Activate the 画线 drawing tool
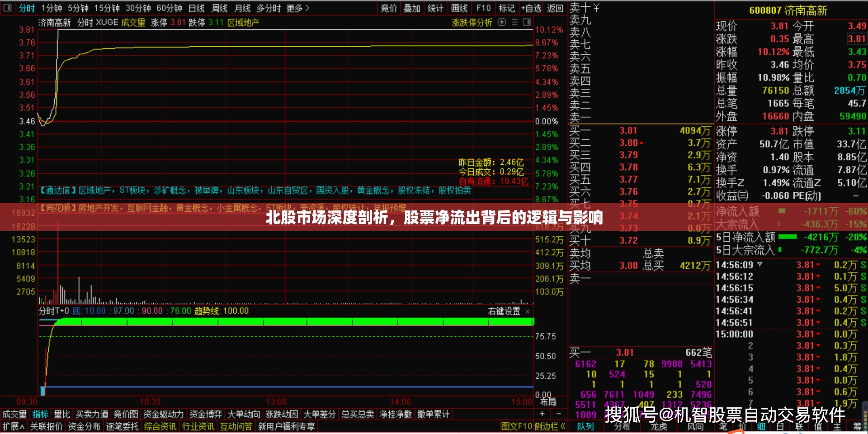Viewport: 868px width, 434px height. click(x=459, y=8)
